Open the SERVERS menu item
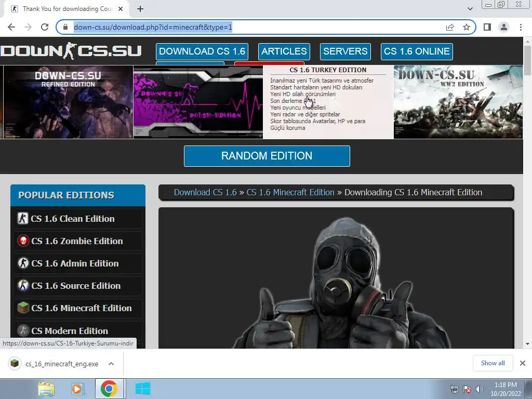This screenshot has height=399, width=532. click(345, 51)
